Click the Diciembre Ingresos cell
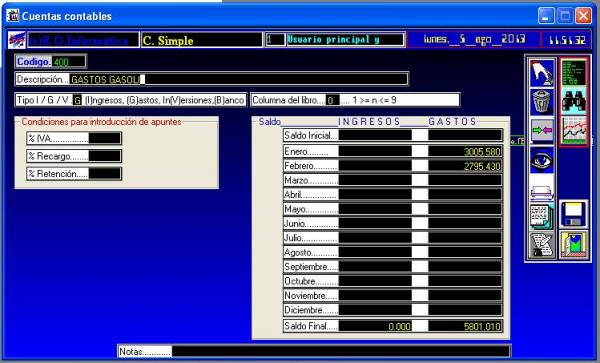The height and width of the screenshot is (363, 600). coord(375,310)
